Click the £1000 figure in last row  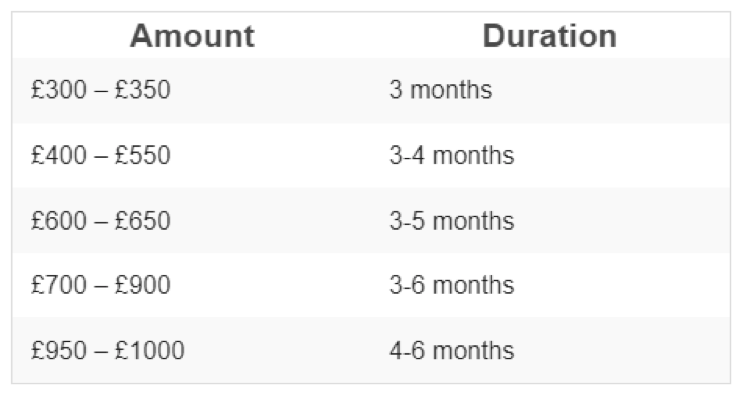point(149,350)
